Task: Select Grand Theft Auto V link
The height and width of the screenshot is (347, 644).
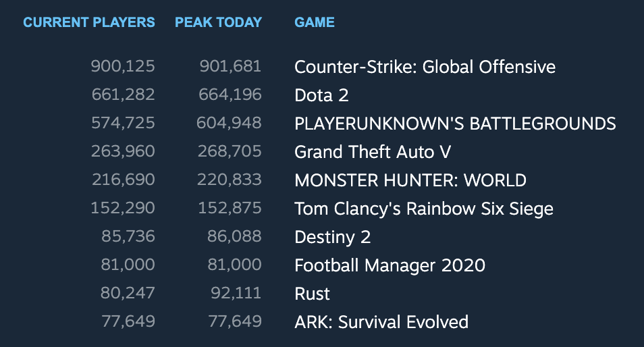Action: click(x=373, y=152)
